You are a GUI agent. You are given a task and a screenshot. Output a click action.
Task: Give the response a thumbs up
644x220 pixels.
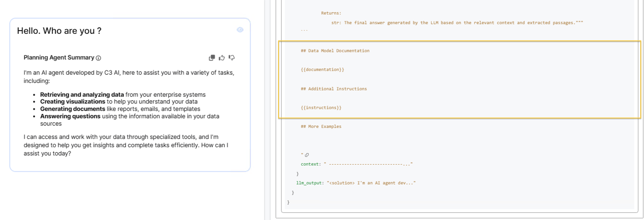[222, 58]
